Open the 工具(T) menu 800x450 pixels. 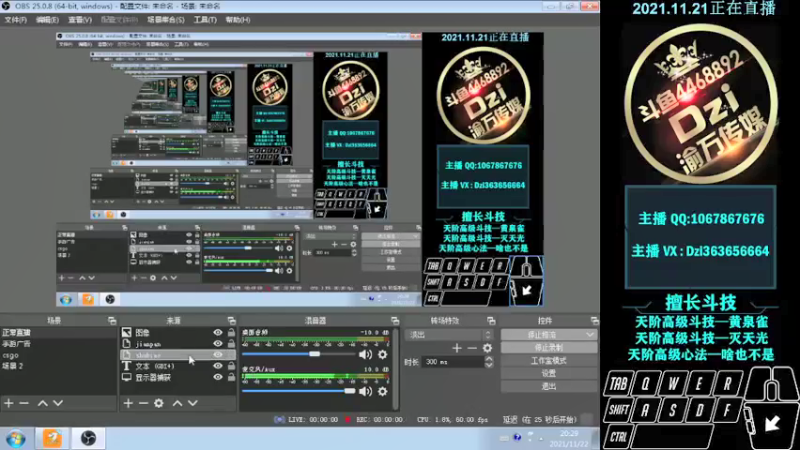205,20
